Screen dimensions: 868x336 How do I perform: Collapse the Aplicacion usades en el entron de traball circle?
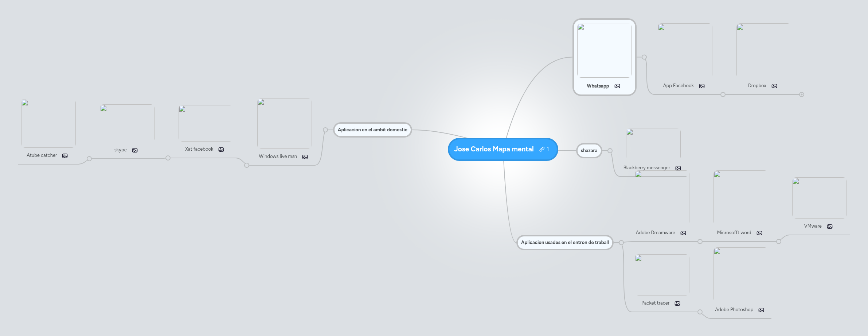click(621, 243)
